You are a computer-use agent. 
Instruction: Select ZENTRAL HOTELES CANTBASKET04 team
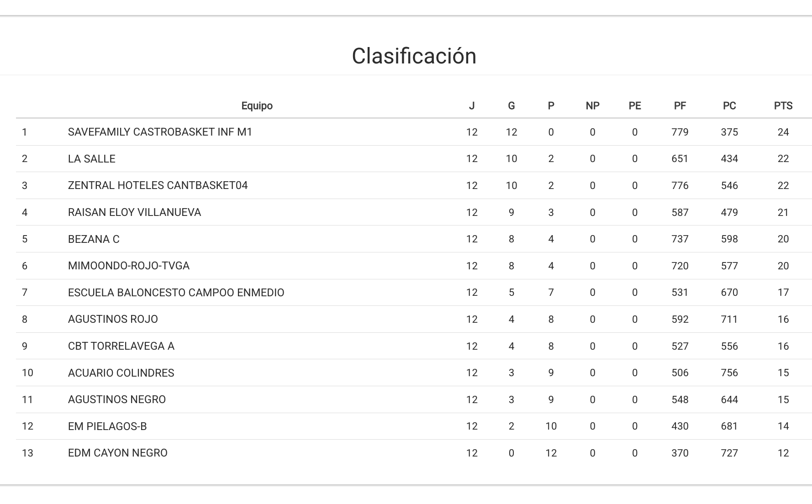(x=158, y=185)
